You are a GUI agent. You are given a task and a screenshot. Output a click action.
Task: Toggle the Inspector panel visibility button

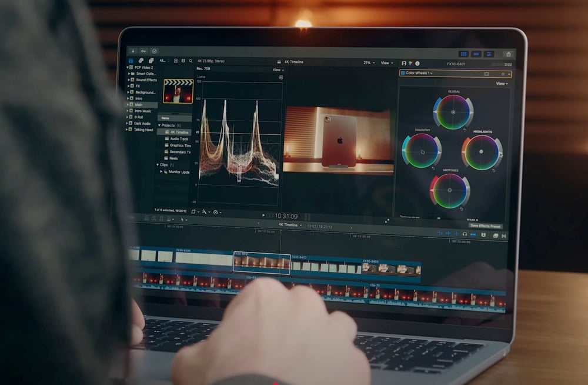[x=489, y=54]
